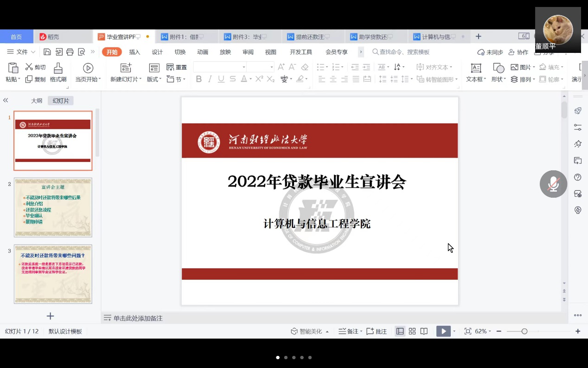Image resolution: width=588 pixels, height=368 pixels.
Task: Select slide 2 thumbnail 宣讲会主题
Action: click(53, 207)
